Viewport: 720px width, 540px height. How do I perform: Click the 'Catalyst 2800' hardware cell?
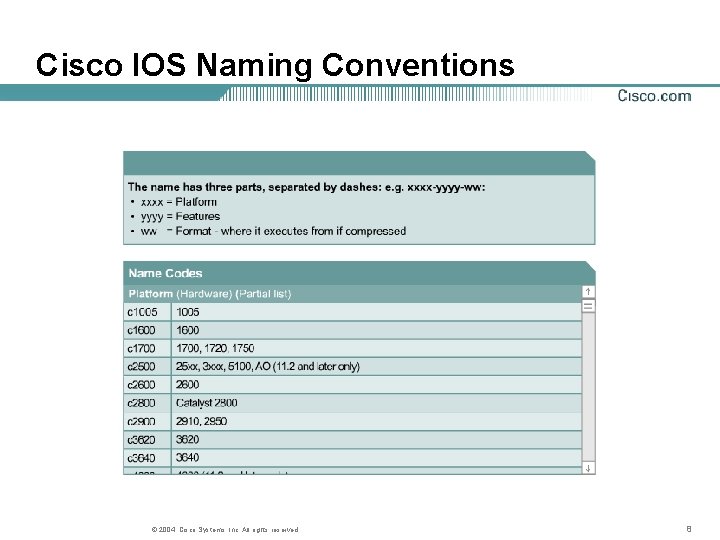[x=377, y=403]
